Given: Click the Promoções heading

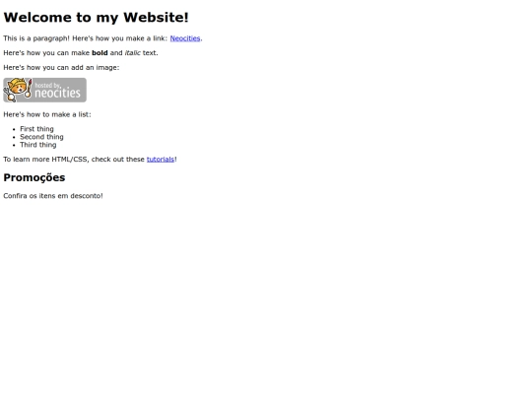Looking at the screenshot, I should (x=34, y=177).
